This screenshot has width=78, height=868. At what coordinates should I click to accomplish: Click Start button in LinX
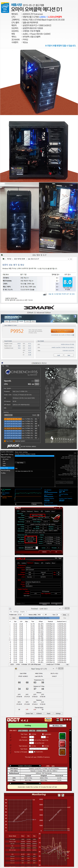coord(14,618)
